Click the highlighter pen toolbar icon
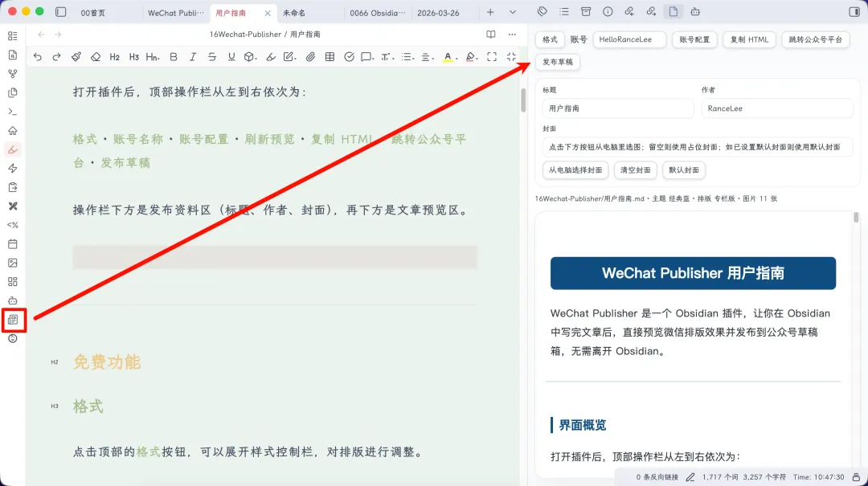The width and height of the screenshot is (868, 486). (x=271, y=57)
